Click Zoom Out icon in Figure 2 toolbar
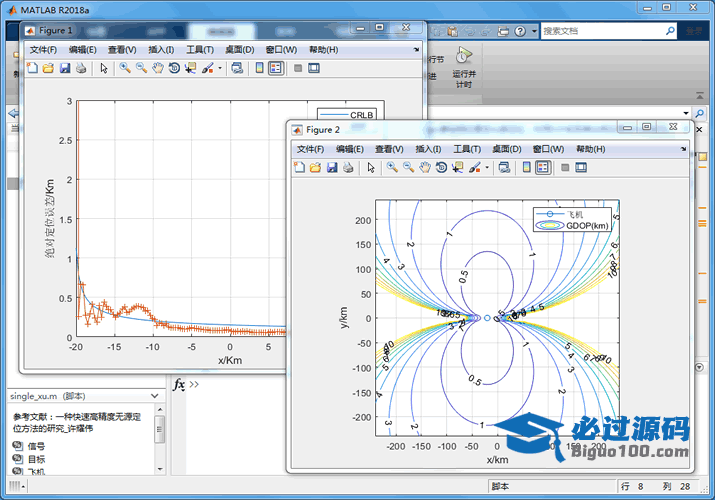 coord(408,167)
